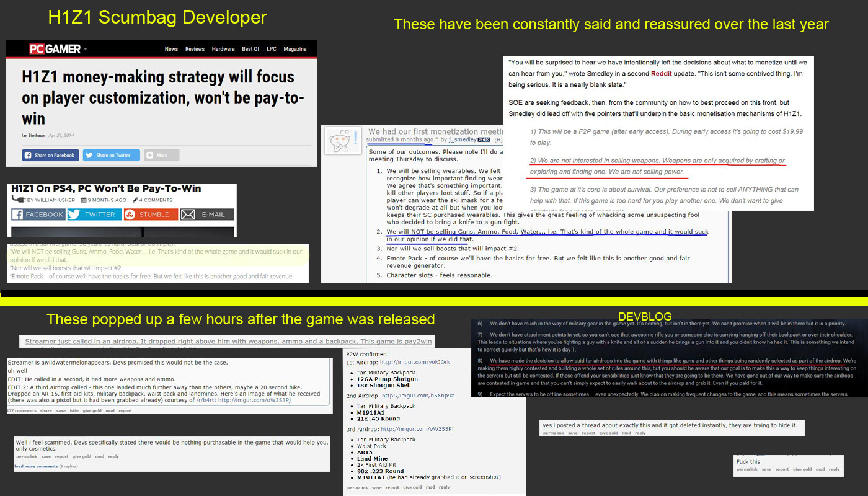Open the Reviews menu on PC Gamer
The width and height of the screenshot is (868, 496).
click(x=195, y=49)
